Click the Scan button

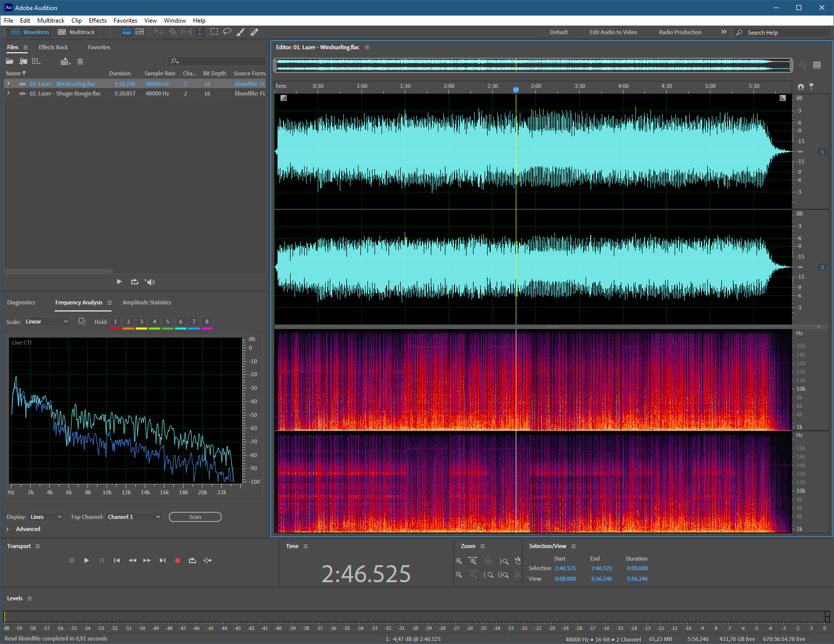(x=195, y=517)
